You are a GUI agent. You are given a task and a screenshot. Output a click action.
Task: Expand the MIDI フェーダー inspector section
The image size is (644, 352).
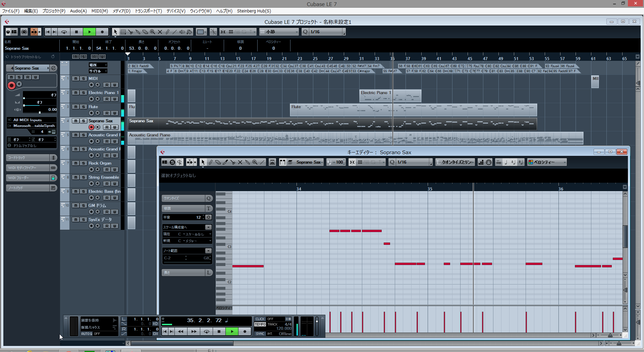[32, 178]
